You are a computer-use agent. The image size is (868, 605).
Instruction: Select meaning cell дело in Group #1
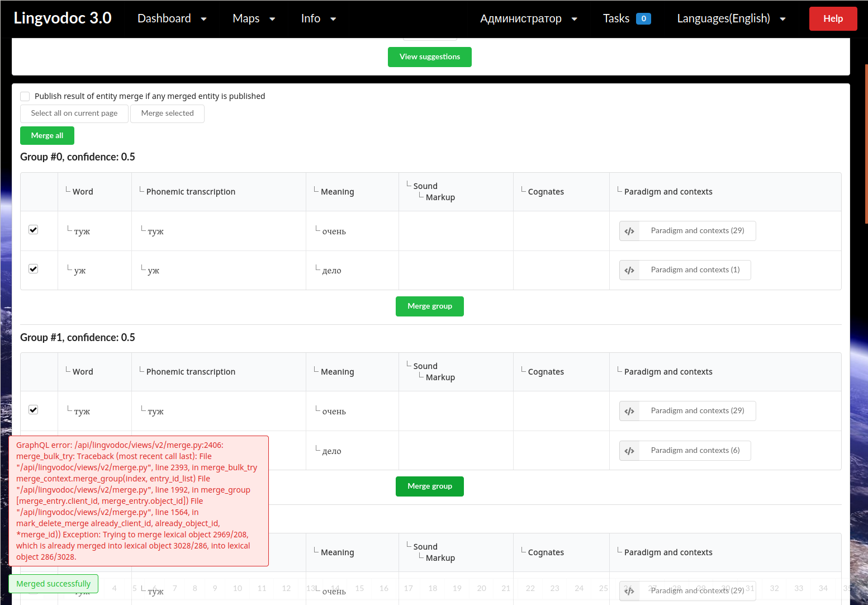point(332,451)
